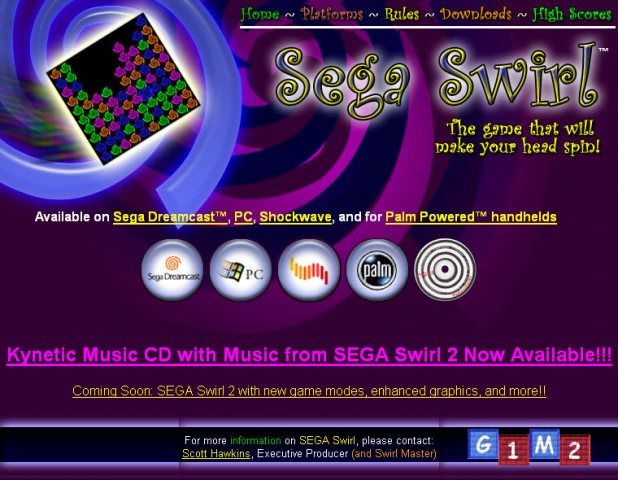
Task: Open the Rules page from navigation
Action: 401,14
